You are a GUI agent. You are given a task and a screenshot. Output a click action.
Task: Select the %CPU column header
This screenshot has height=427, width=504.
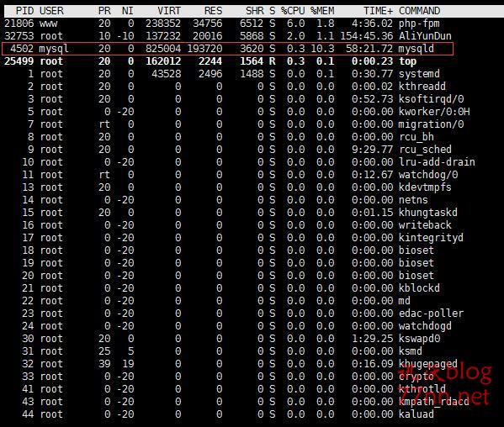pyautogui.click(x=293, y=11)
